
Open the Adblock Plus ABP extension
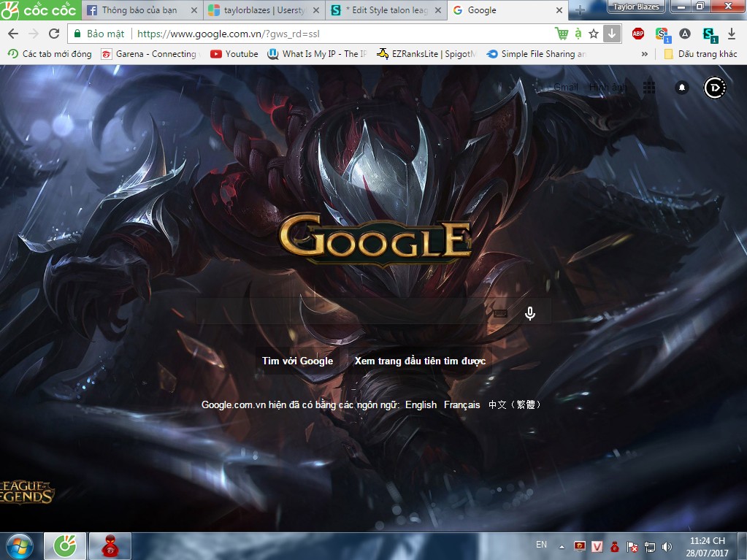638,34
